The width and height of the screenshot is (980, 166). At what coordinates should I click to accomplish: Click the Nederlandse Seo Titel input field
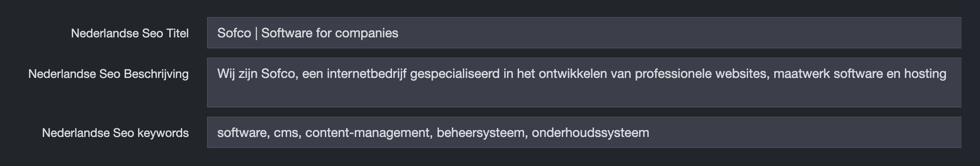(584, 33)
